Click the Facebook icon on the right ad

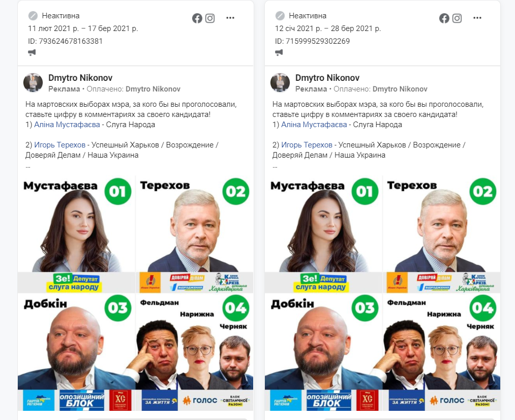click(444, 18)
